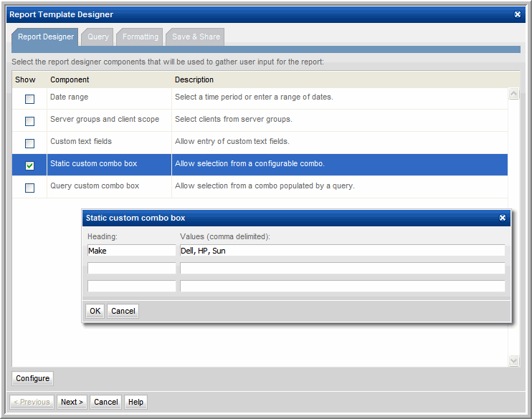
Task: Proceed with the Next > button
Action: pyautogui.click(x=72, y=402)
